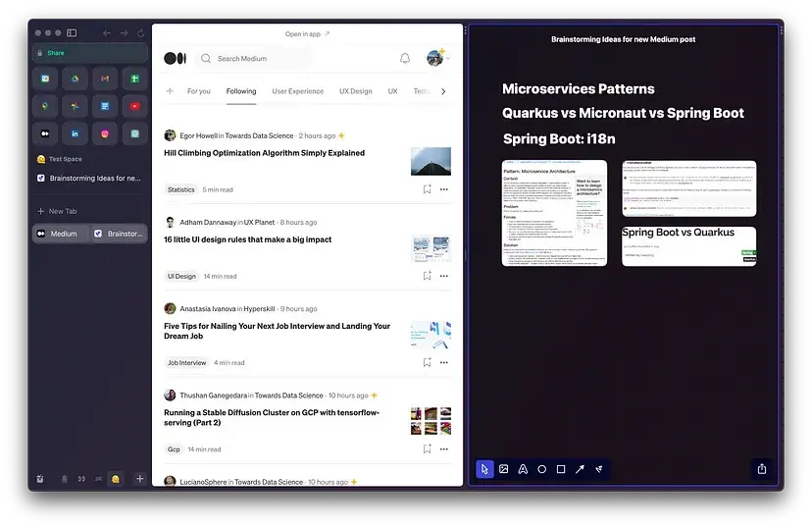Open the Google Photos favorite
The width and height of the screenshot is (812, 528).
coord(76,106)
